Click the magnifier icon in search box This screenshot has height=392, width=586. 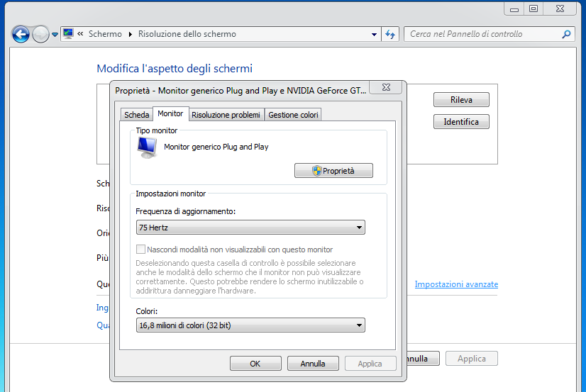pos(566,34)
